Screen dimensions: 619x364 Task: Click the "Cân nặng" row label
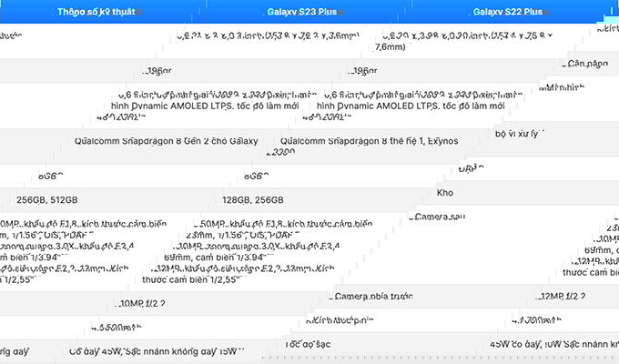pyautogui.click(x=587, y=64)
